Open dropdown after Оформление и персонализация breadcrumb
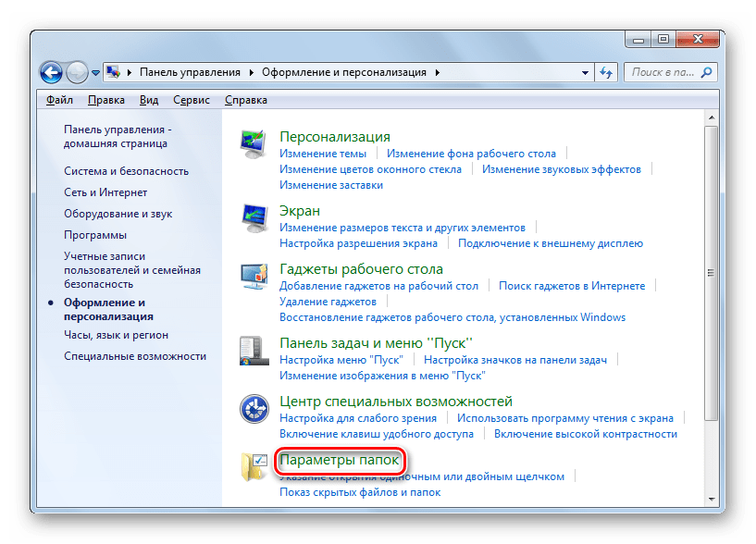The width and height of the screenshot is (756, 544). click(437, 72)
